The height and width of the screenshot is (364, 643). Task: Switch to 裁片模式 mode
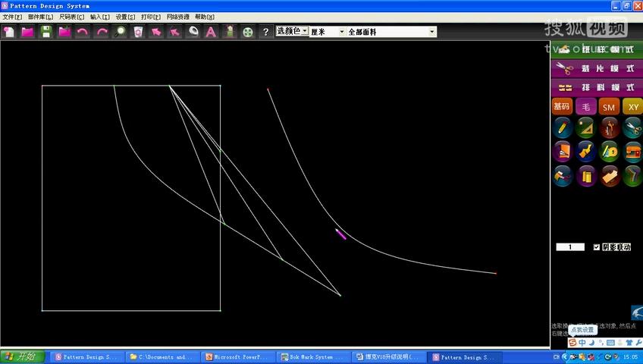[597, 68]
